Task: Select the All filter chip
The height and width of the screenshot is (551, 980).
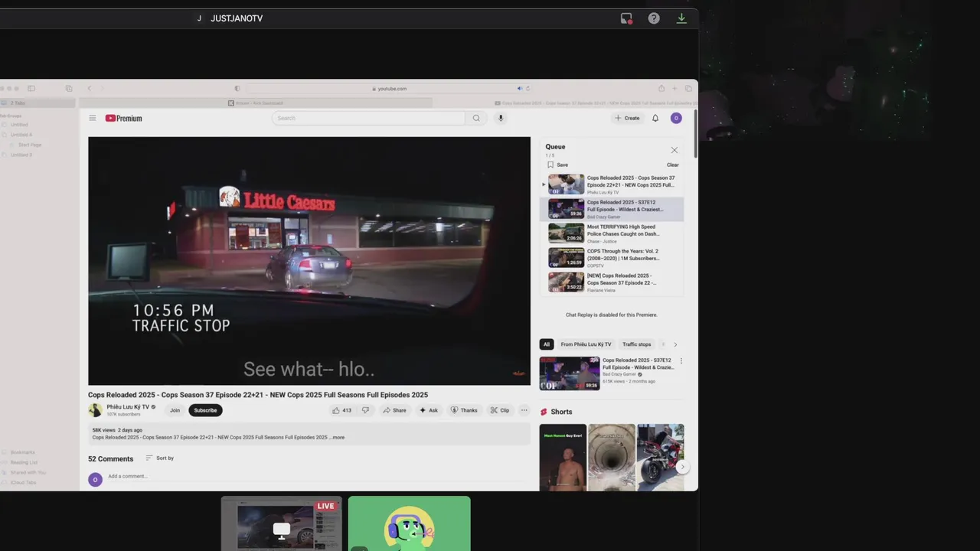Action: coord(547,344)
